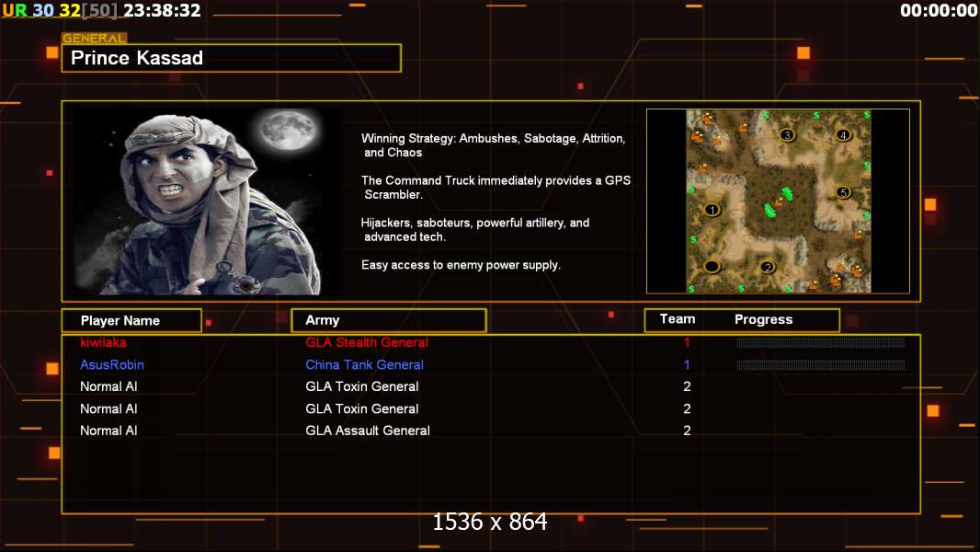Click the Hijackers, saboteurs description text
The height and width of the screenshot is (552, 980).
(x=475, y=229)
